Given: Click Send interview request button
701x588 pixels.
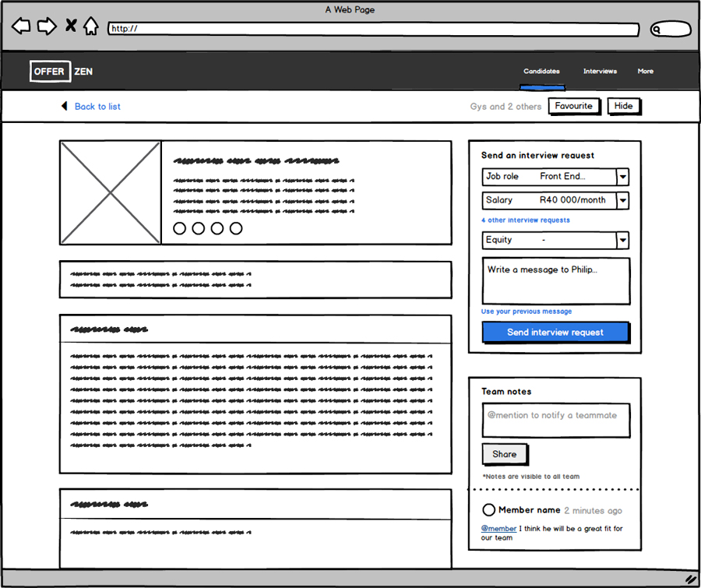Looking at the screenshot, I should click(555, 333).
